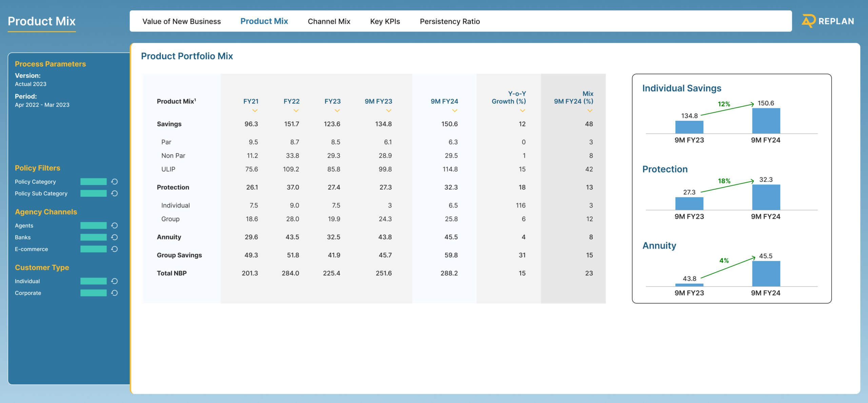
Task: Reset the Individual customer type filter
Action: [x=115, y=281]
